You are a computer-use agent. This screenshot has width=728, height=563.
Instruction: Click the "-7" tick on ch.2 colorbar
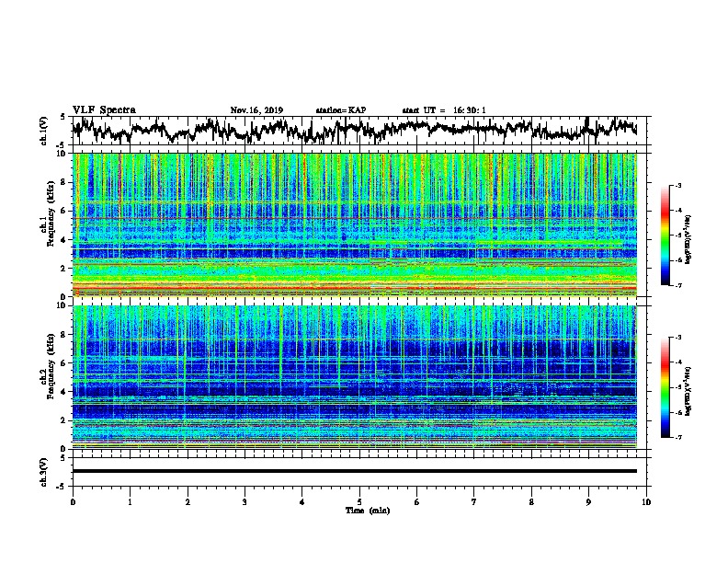pyautogui.click(x=677, y=438)
